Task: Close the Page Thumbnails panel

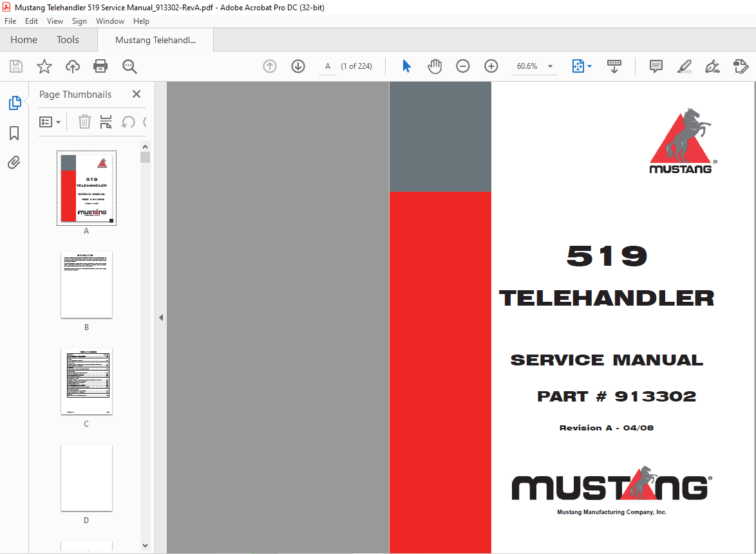Action: click(137, 94)
